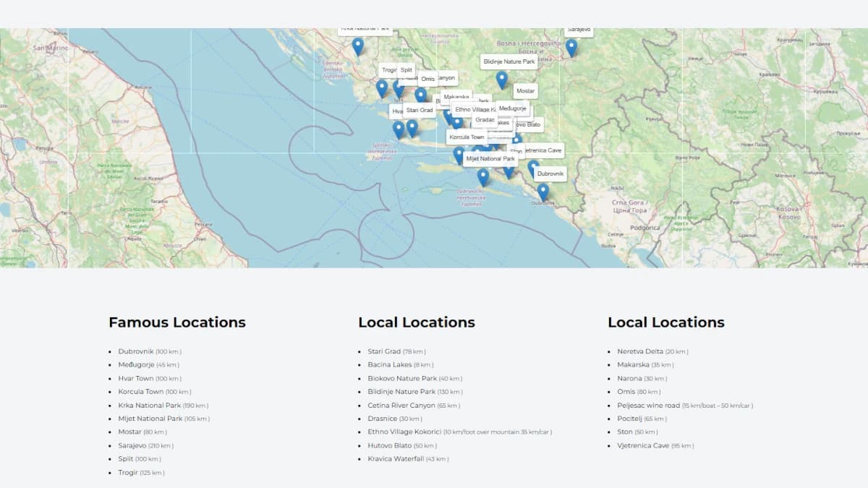Select Krka National Park list entry
This screenshot has width=868, height=488.
tap(150, 406)
